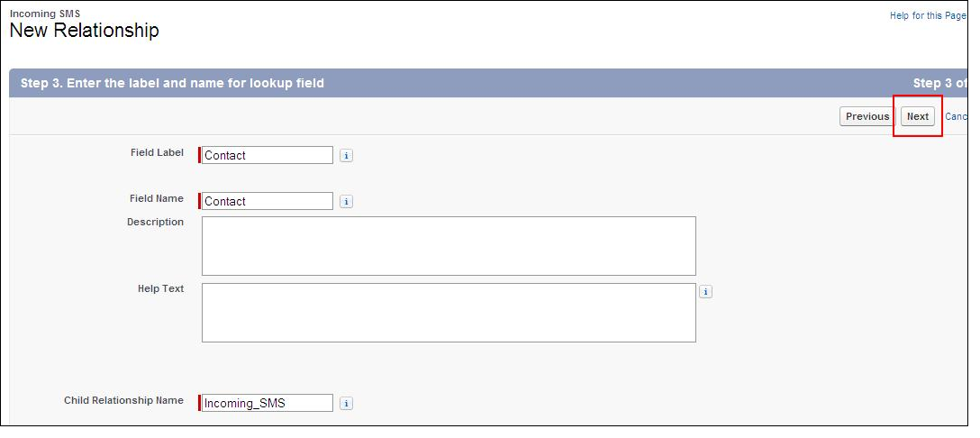Focus the Field Label input containing Contact
This screenshot has width=980, height=438.
click(268, 155)
